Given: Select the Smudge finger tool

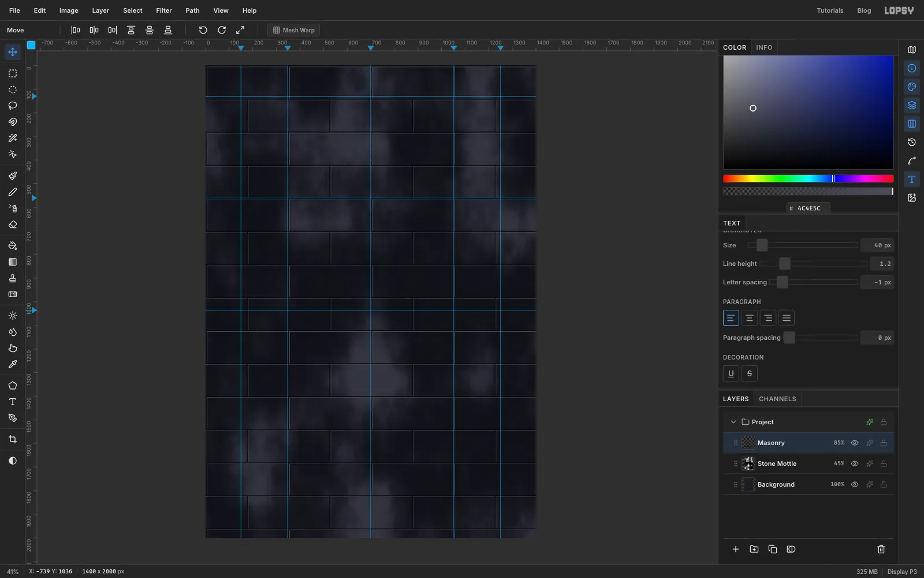Looking at the screenshot, I should pyautogui.click(x=13, y=348).
